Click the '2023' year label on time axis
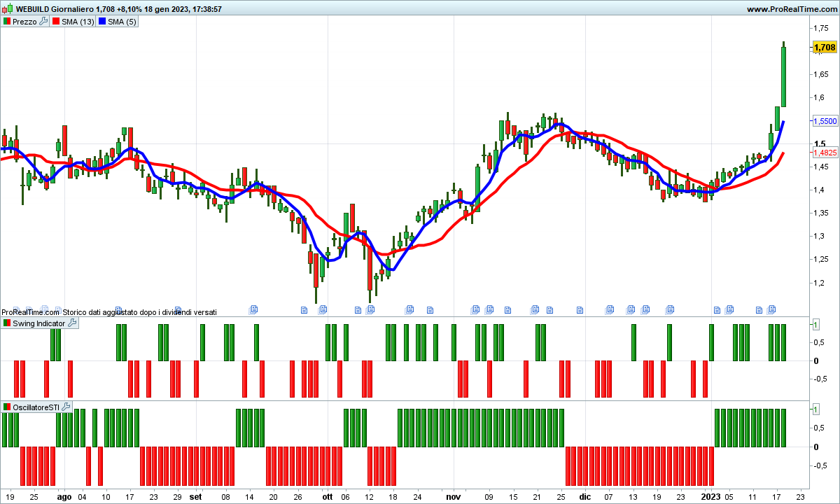The width and height of the screenshot is (840, 504). coord(711,497)
